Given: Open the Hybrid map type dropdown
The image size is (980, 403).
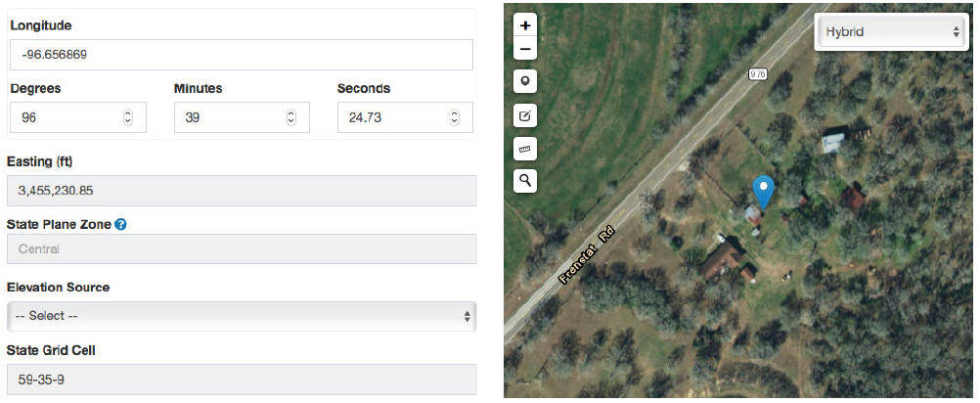Looking at the screenshot, I should [x=890, y=31].
